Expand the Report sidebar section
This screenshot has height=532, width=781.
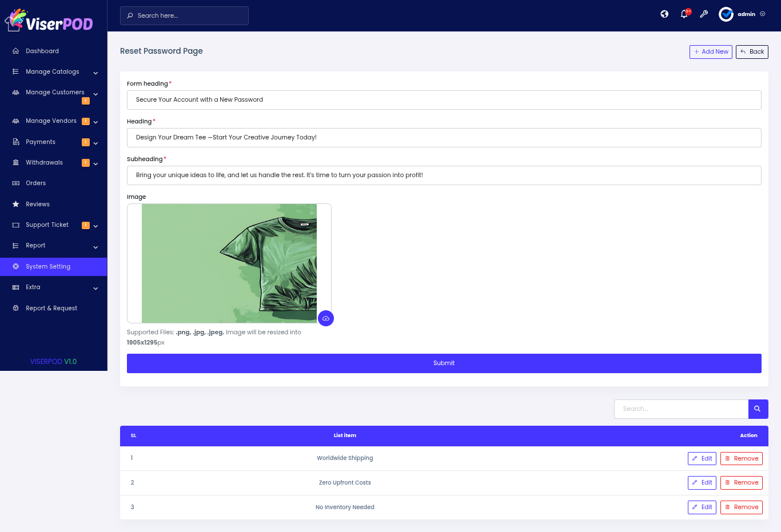pyautogui.click(x=35, y=246)
